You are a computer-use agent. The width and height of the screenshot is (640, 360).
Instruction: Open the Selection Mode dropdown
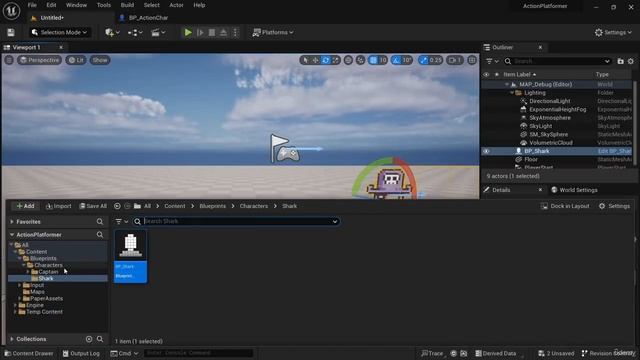click(x=60, y=32)
